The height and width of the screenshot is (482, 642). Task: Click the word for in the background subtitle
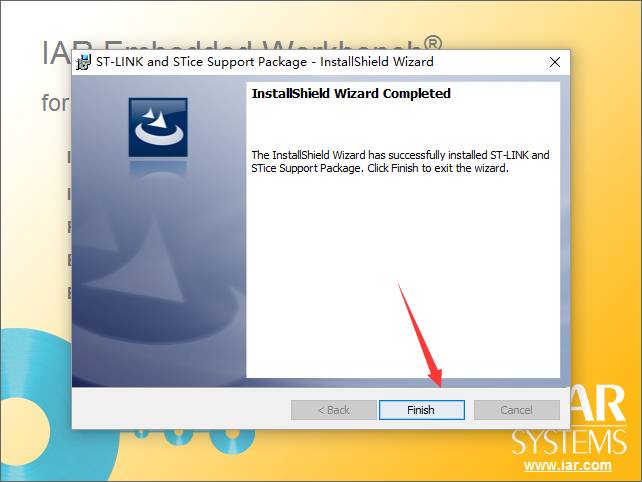[x=55, y=103]
